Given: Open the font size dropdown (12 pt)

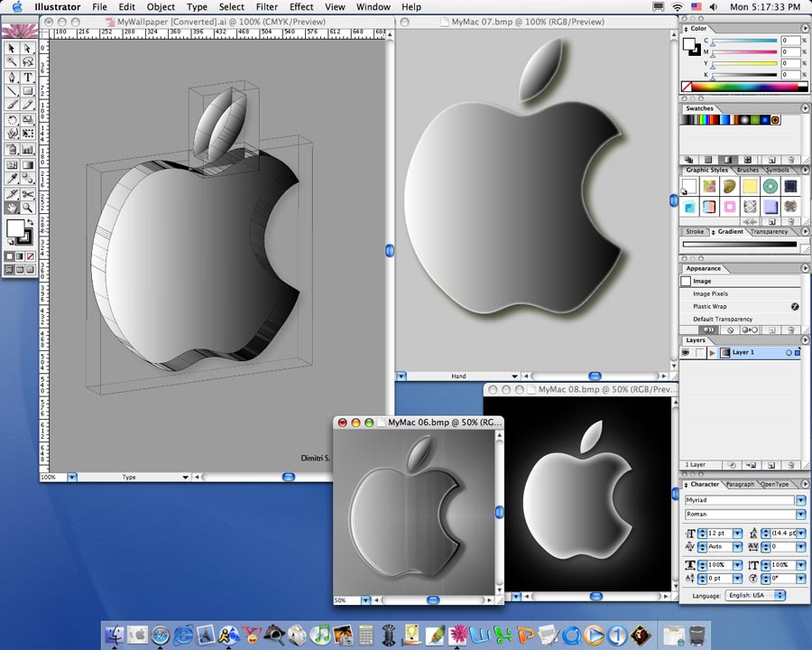Looking at the screenshot, I should pyautogui.click(x=738, y=534).
